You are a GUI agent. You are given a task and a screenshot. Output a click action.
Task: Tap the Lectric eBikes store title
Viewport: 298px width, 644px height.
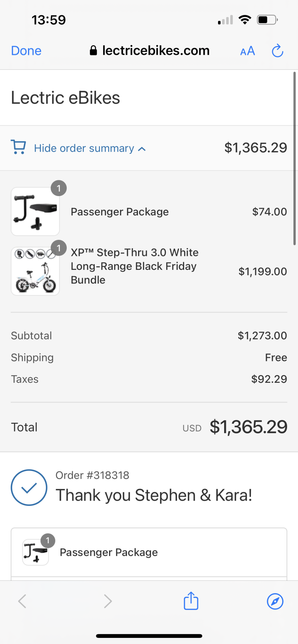[65, 98]
